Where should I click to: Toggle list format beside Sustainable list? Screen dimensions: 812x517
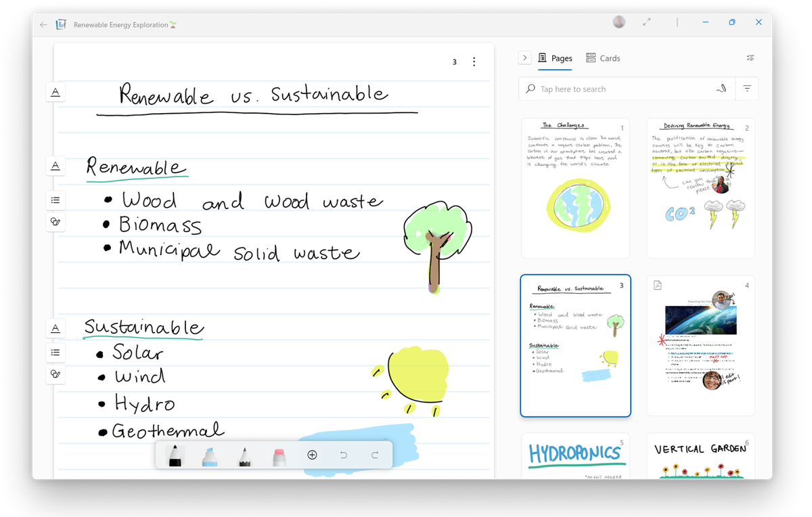point(55,353)
